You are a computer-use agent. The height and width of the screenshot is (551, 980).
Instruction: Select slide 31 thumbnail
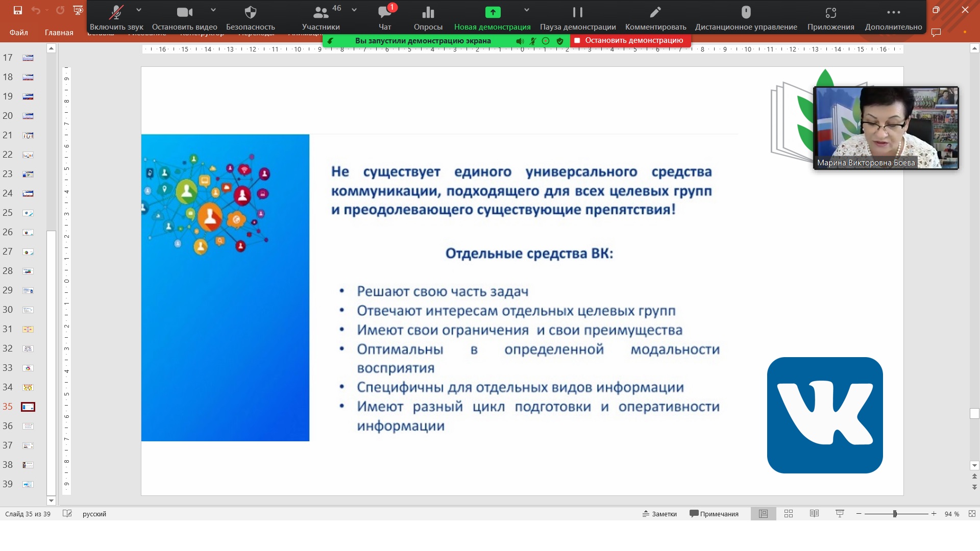point(28,329)
